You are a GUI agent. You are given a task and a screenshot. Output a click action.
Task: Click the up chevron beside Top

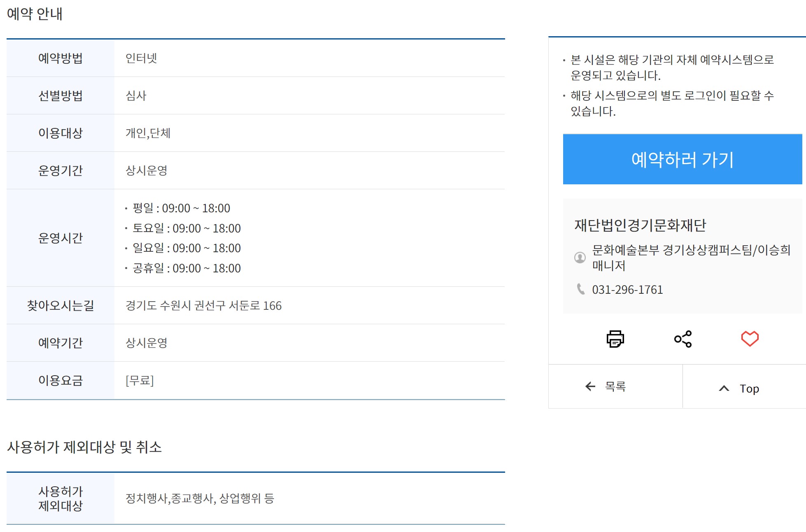click(724, 388)
